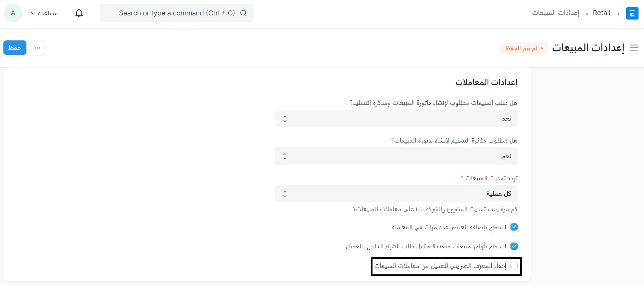The height and width of the screenshot is (285, 644).
Task: Go to إعدادات المبيعات breadcrumb
Action: tap(555, 13)
